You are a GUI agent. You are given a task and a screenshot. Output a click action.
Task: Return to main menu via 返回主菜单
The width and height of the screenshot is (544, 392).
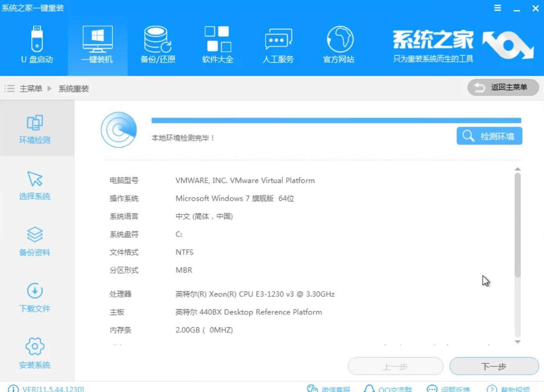(503, 88)
